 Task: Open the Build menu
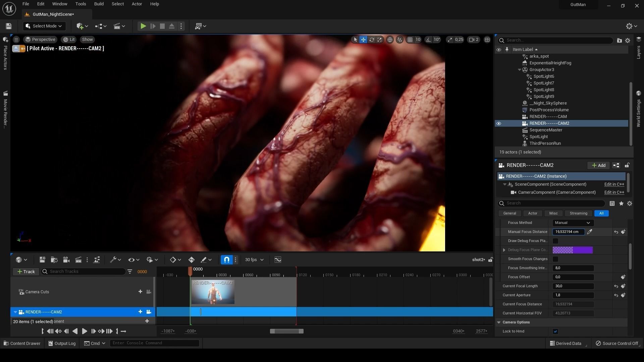[x=99, y=4]
